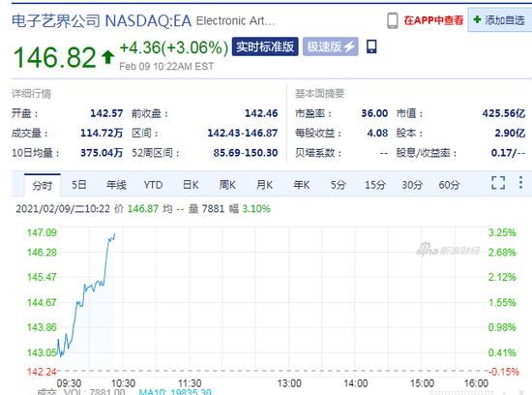
Task: Click the 13:00 time axis label
Action: [x=289, y=383]
